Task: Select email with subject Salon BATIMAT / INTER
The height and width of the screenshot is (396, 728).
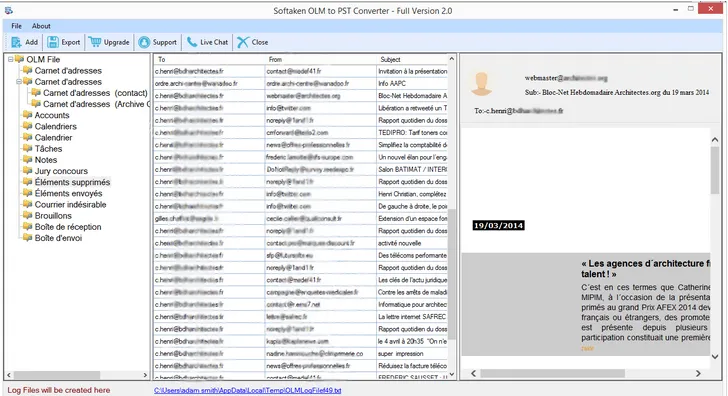Action: coord(300,169)
